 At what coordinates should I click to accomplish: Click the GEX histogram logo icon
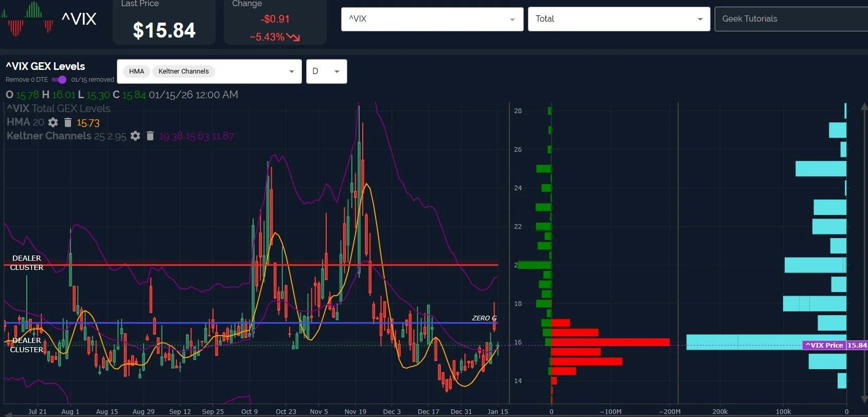coord(27,19)
